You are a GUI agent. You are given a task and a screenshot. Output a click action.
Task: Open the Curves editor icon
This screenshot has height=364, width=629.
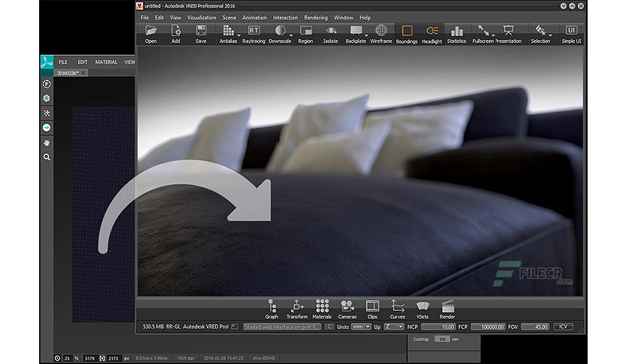[x=397, y=306]
